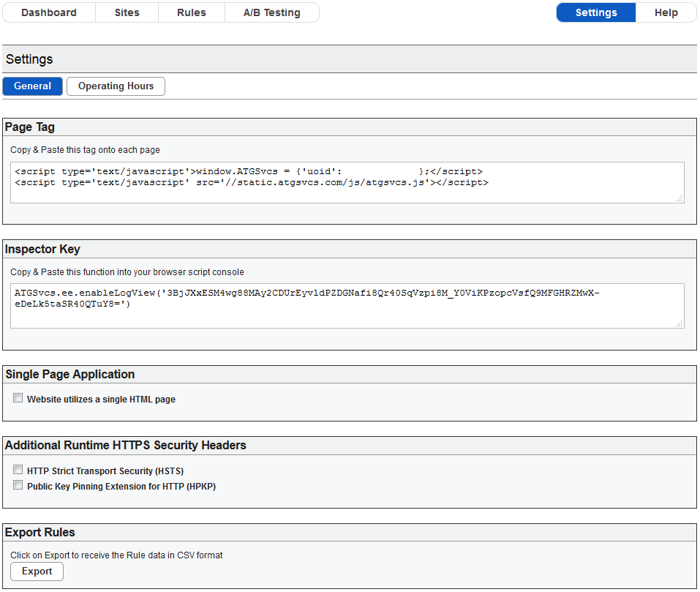
Task: Enable HTTP Strict Transport Security (HSTS)
Action: coord(18,470)
